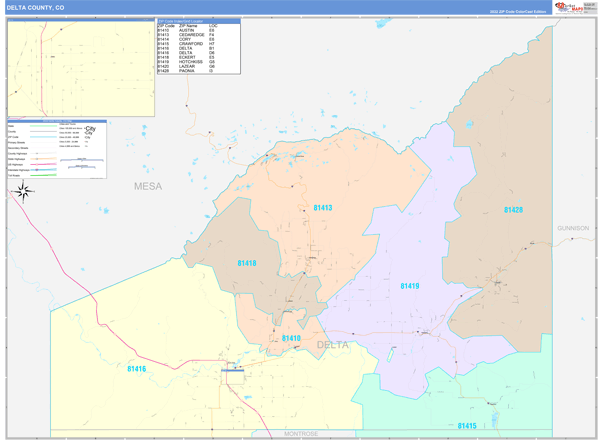600x440 pixels.
Task: Click the 81415 ZIP code label
Action: pos(466,426)
